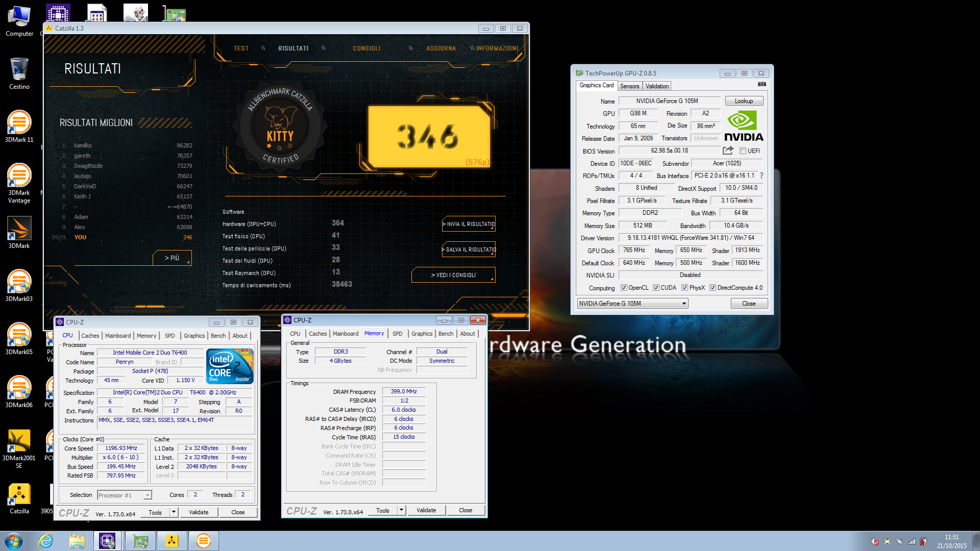This screenshot has width=980, height=551.
Task: Open the AGGIORNA tab in Catzilla
Action: [441, 48]
